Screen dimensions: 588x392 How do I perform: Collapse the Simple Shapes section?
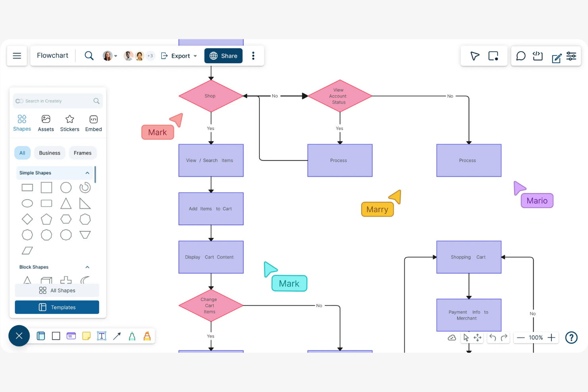[87, 173]
